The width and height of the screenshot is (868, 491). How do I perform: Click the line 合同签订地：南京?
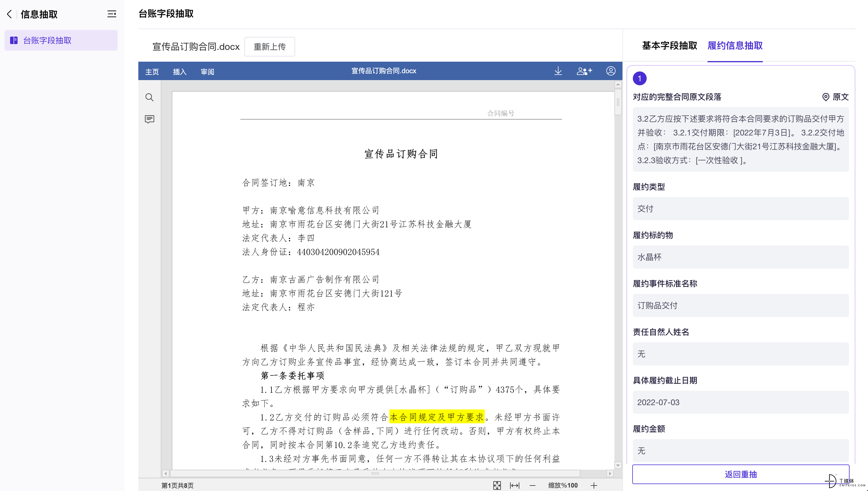(279, 183)
